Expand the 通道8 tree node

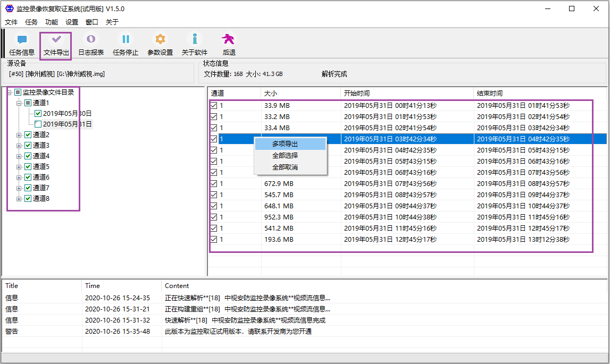(x=19, y=198)
